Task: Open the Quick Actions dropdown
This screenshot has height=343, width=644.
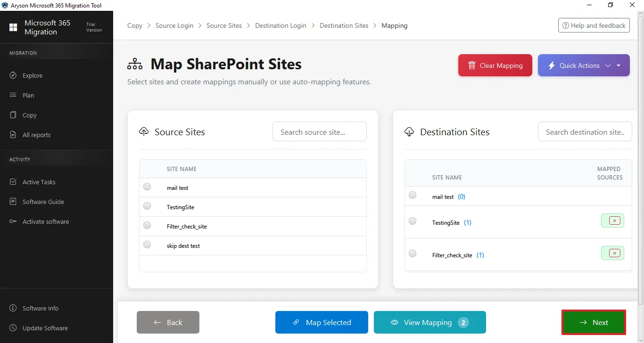Action: tap(579, 65)
